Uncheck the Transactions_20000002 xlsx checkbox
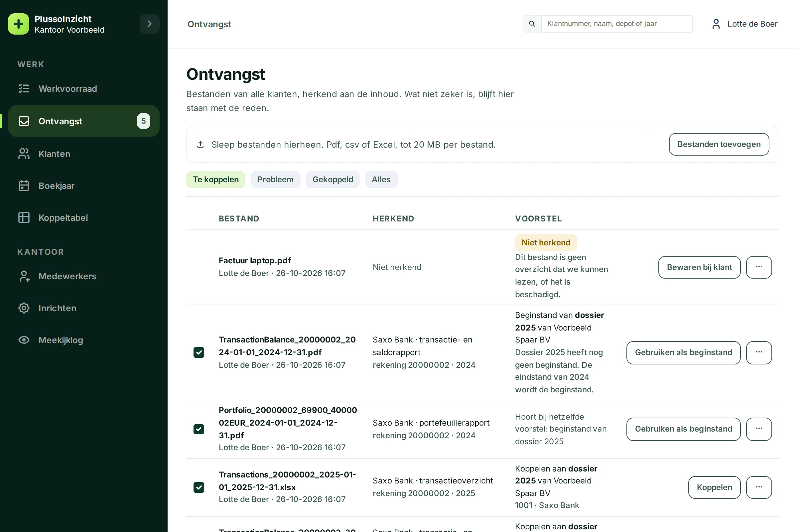 coord(199,487)
